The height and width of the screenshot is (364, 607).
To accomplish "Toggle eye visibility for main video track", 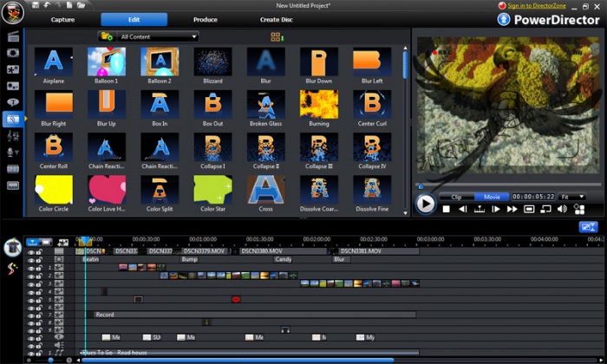I will tap(31, 251).
